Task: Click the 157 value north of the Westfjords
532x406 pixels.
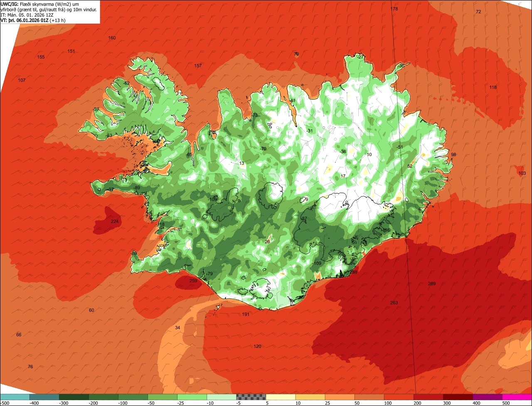Action: coord(198,66)
